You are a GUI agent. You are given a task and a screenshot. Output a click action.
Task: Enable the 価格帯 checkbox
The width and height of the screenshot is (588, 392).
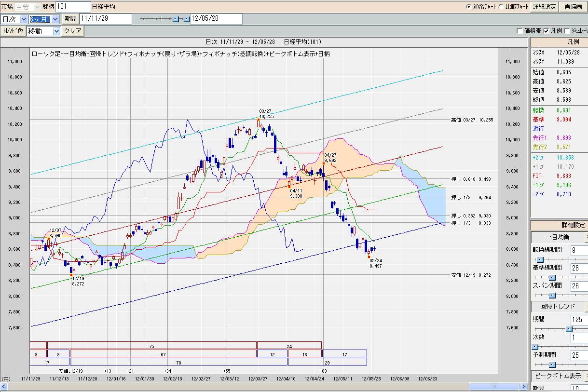pyautogui.click(x=520, y=31)
